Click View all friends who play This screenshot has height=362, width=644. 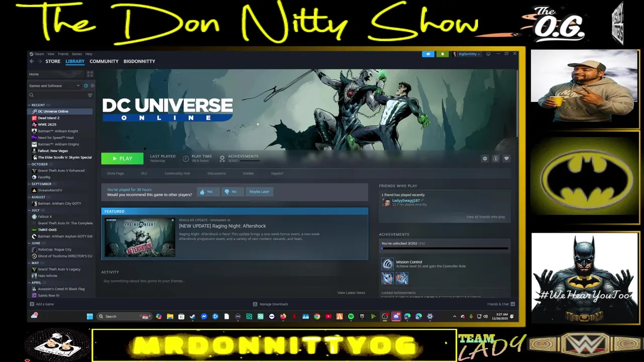[486, 217]
